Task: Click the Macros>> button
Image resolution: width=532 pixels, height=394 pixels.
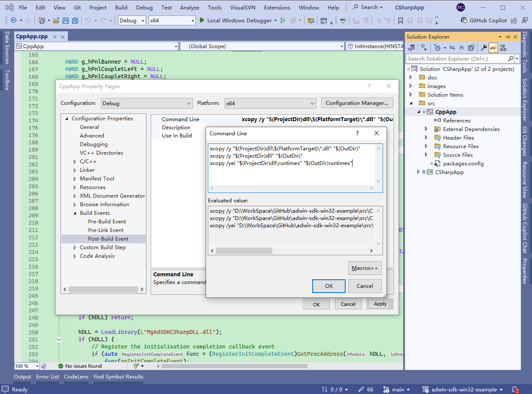Action: click(x=365, y=268)
